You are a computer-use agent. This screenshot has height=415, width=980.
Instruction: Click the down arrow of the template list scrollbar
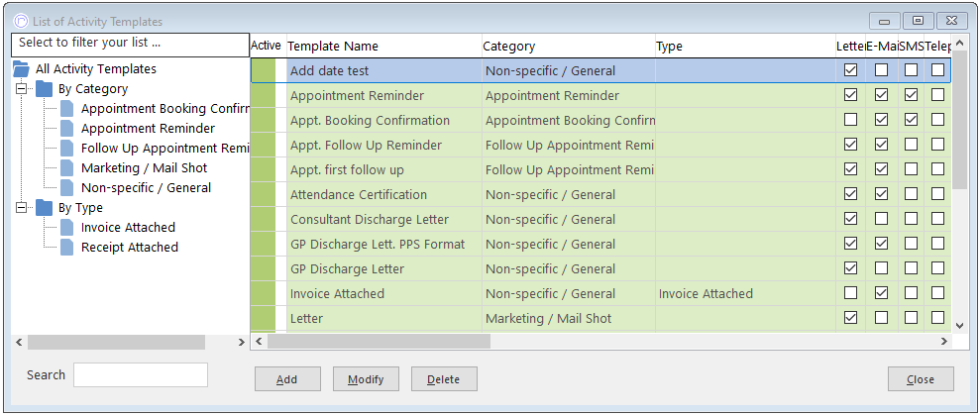coord(960,326)
